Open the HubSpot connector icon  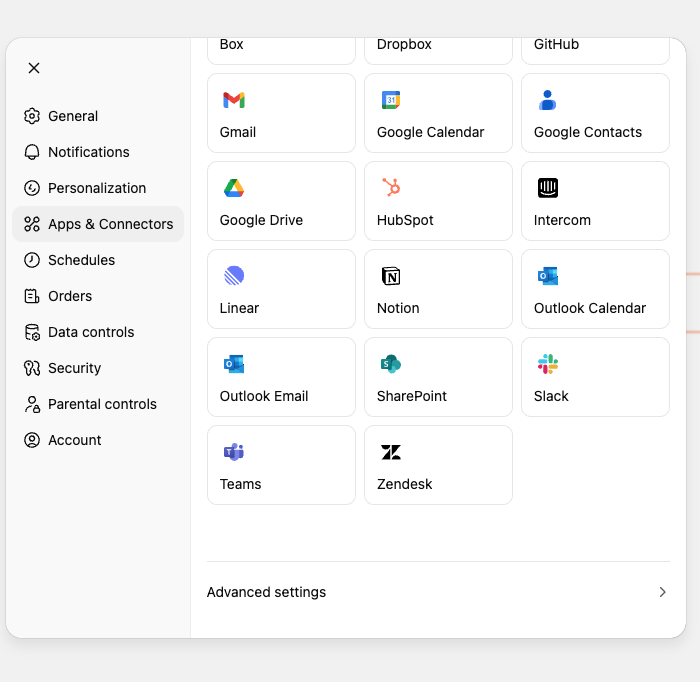(391, 188)
